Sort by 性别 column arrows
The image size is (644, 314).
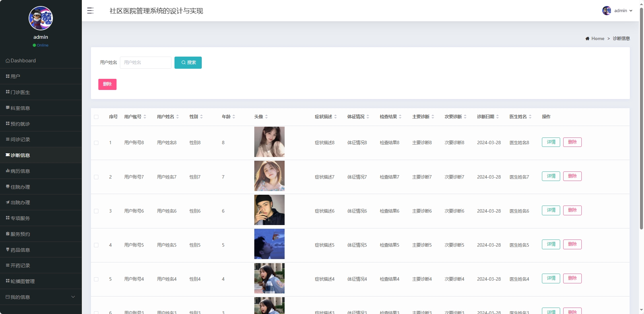click(201, 117)
